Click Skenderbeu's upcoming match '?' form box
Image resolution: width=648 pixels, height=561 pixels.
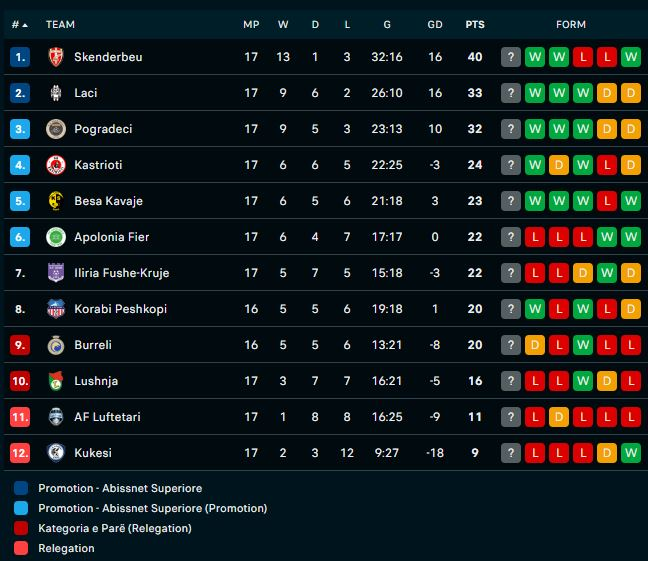tap(511, 57)
